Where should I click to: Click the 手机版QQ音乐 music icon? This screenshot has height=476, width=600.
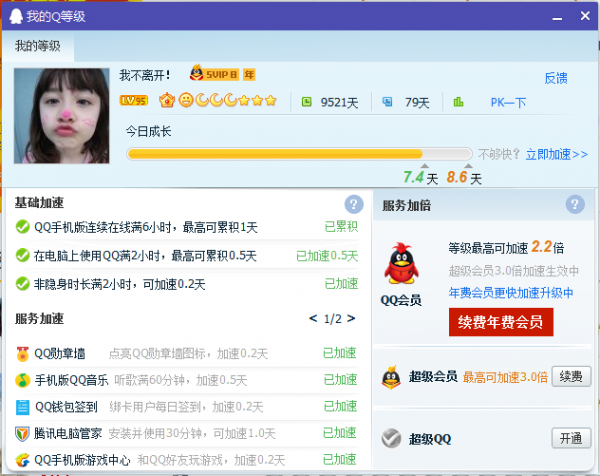23,380
